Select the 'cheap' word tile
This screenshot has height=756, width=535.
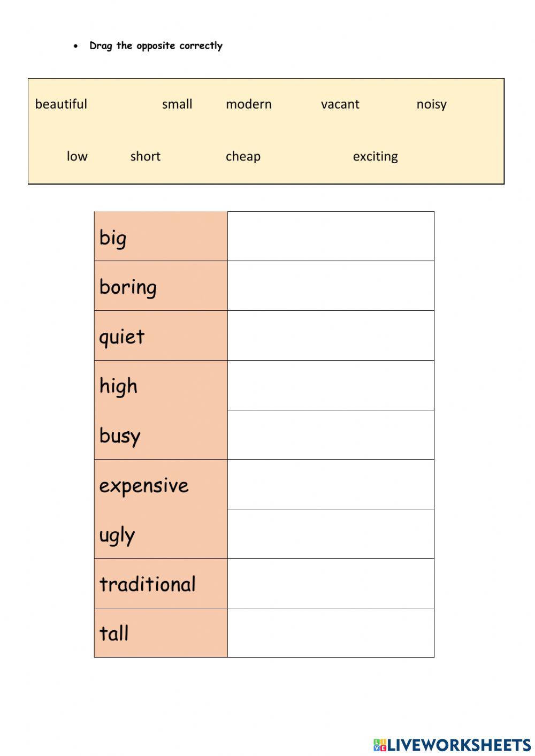click(x=243, y=156)
